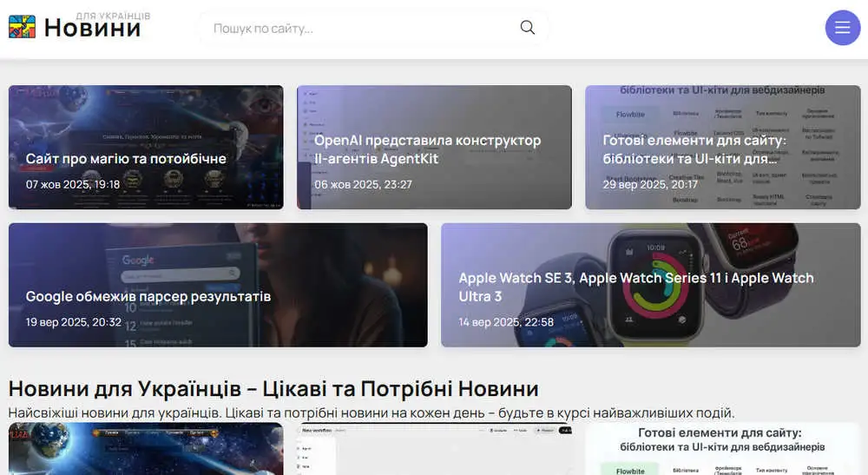Viewport: 868px width, 475px height.
Task: Click heading Новини для Українців – Цікаві та Потрібні
Action: (273, 389)
